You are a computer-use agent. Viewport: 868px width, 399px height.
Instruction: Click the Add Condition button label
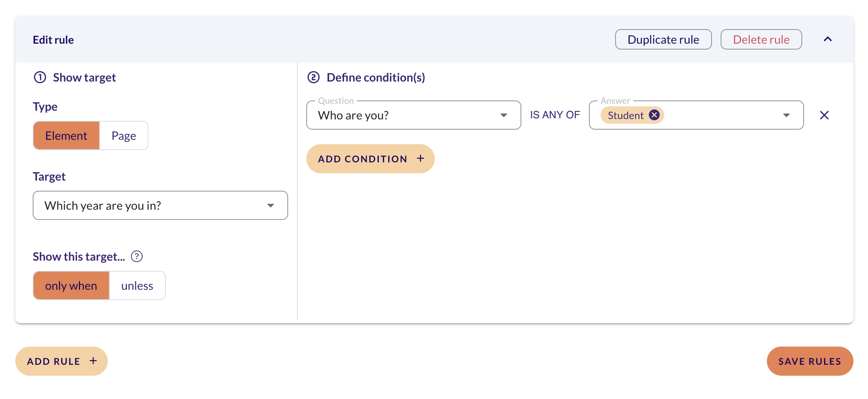pyautogui.click(x=362, y=159)
